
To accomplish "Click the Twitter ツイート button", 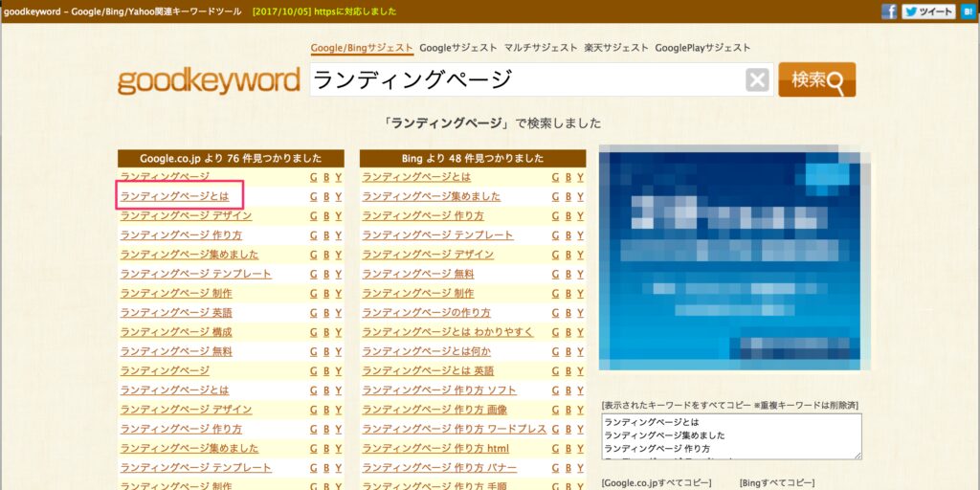I will pyautogui.click(x=927, y=11).
